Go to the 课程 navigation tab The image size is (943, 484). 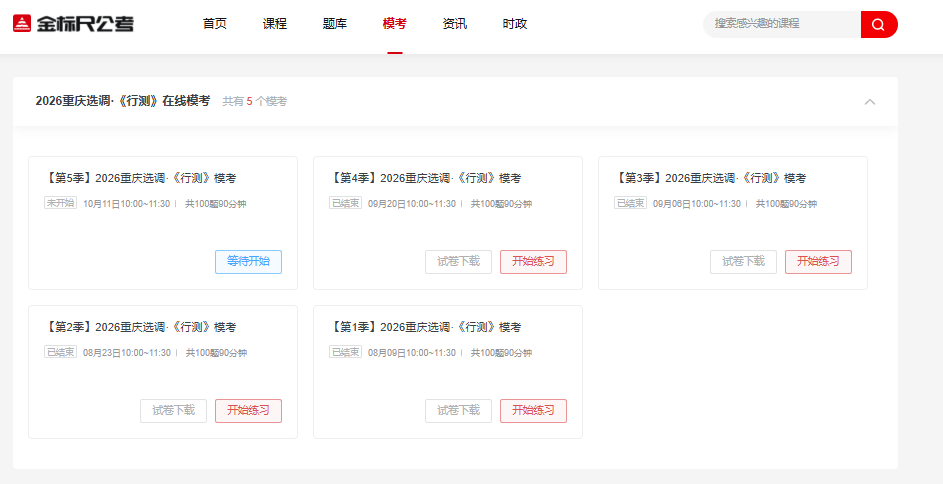274,24
